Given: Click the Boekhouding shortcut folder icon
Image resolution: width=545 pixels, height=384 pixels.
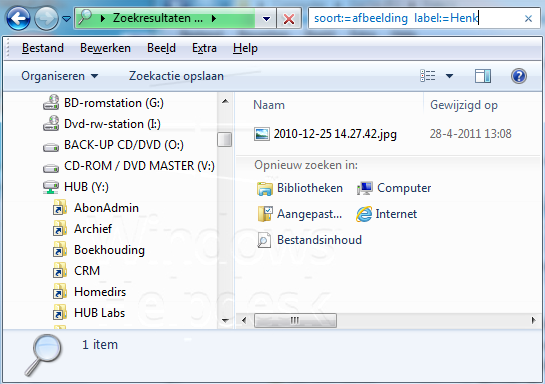Looking at the screenshot, I should [x=60, y=250].
